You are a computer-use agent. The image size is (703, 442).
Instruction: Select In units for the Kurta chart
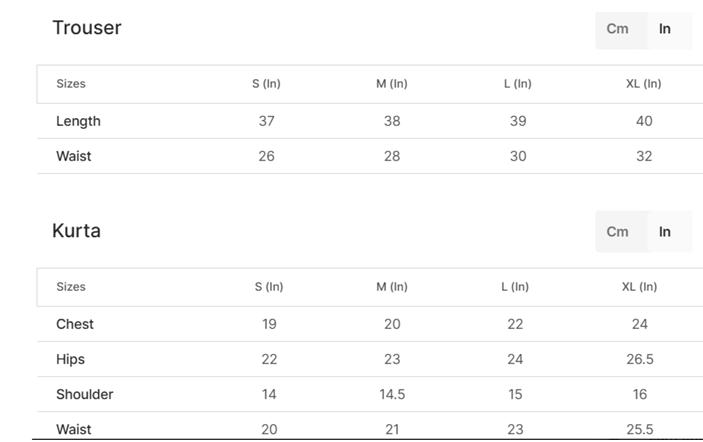[665, 232]
